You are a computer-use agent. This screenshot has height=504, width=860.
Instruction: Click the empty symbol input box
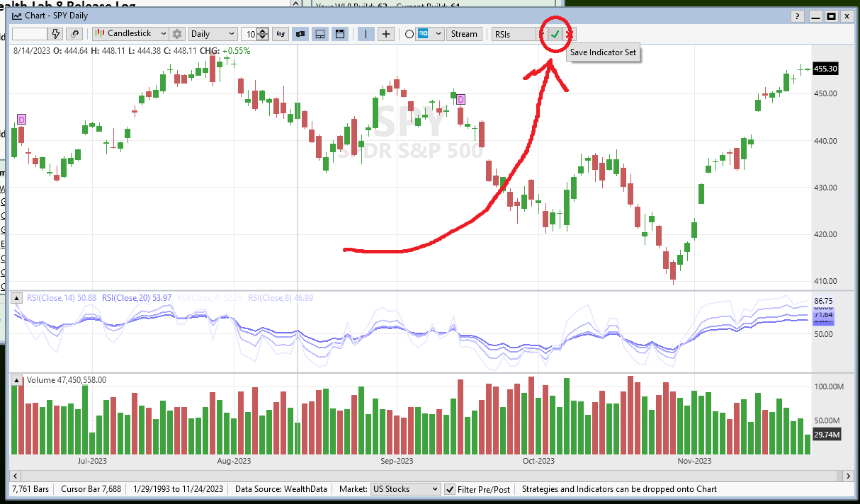click(x=30, y=33)
